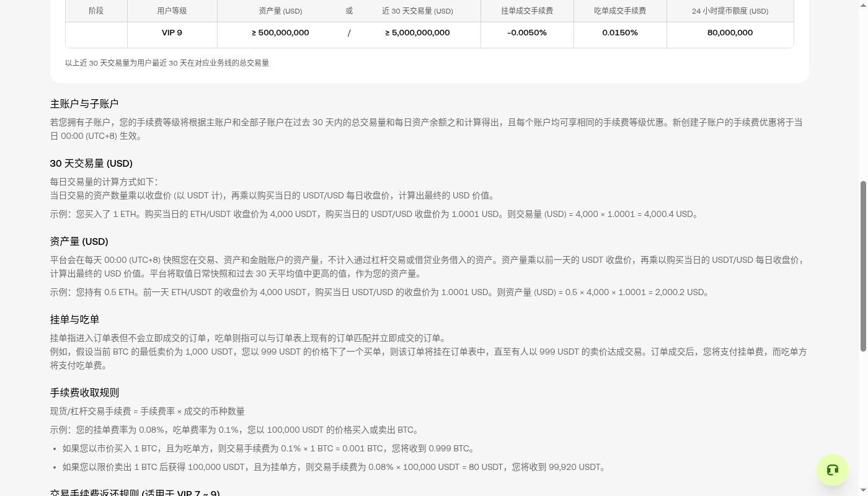This screenshot has height=496, width=868.
Task: Click the ≥ 500,000,000 asset value cell
Action: (x=280, y=33)
